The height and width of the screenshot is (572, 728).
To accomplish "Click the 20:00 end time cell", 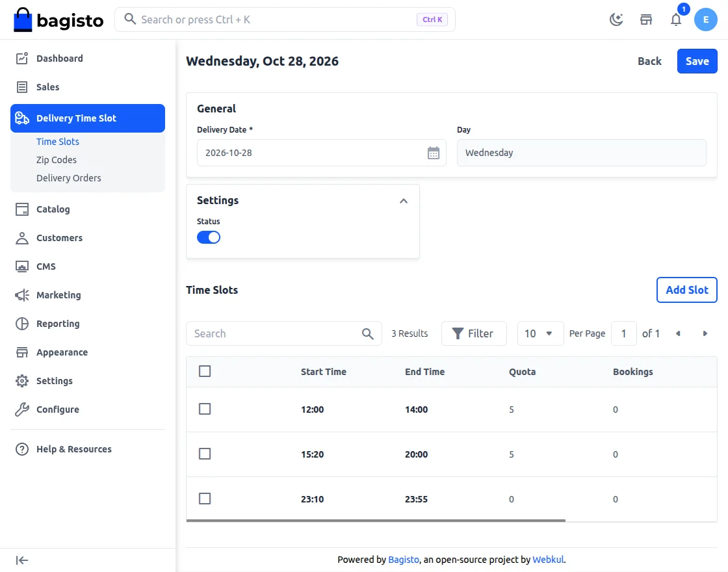I will click(416, 454).
